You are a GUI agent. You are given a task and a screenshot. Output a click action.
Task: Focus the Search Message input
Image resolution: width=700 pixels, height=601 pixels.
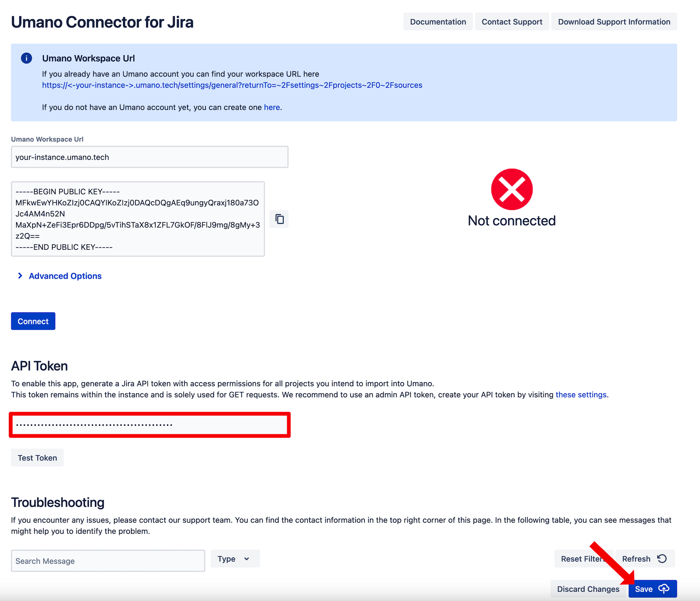(108, 561)
